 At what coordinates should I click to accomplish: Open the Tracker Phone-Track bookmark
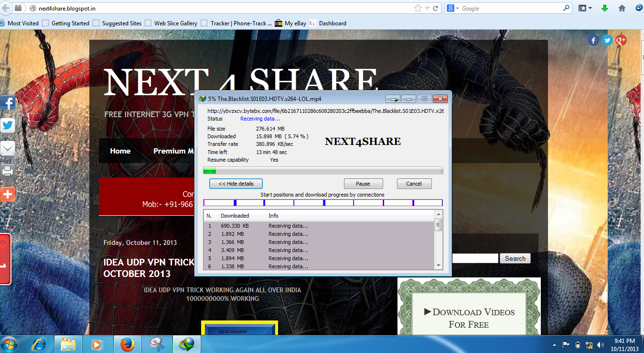[236, 23]
